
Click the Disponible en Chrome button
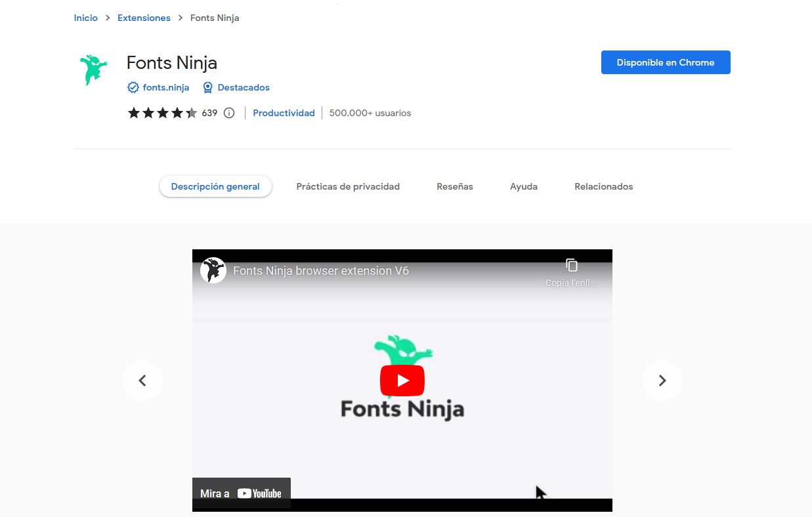tap(665, 62)
